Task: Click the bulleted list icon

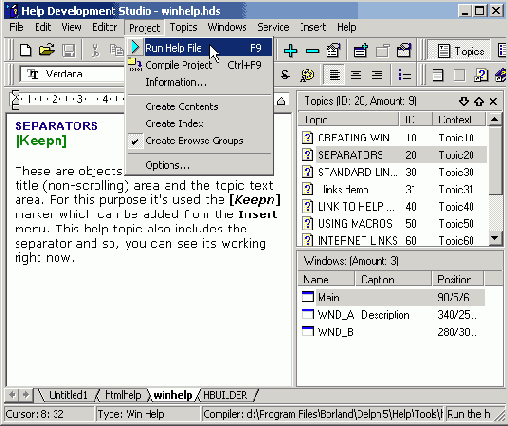Action: pyautogui.click(x=404, y=75)
